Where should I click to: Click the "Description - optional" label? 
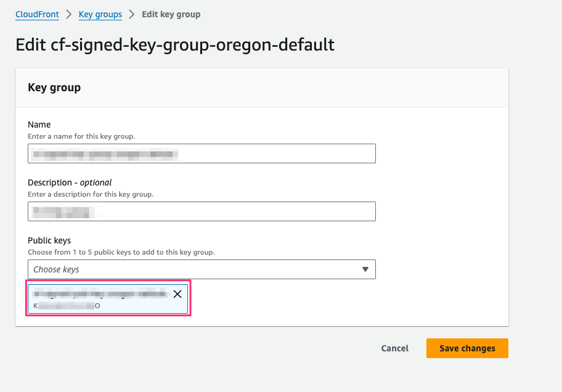click(x=70, y=182)
